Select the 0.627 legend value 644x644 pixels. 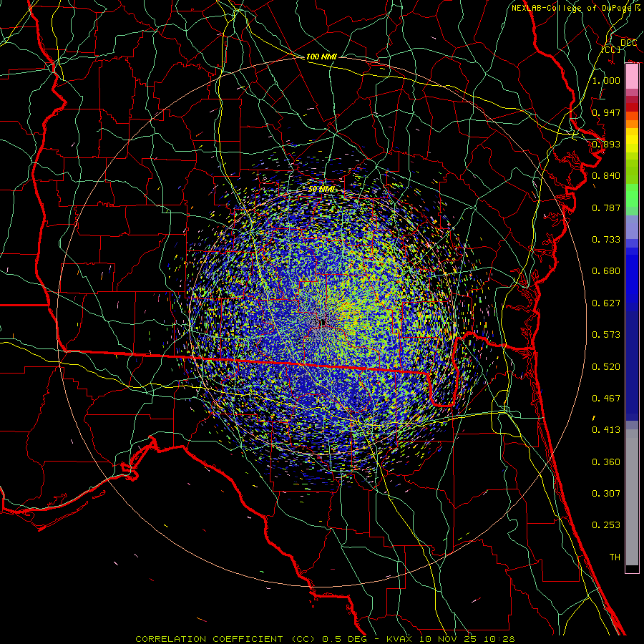[606, 303]
